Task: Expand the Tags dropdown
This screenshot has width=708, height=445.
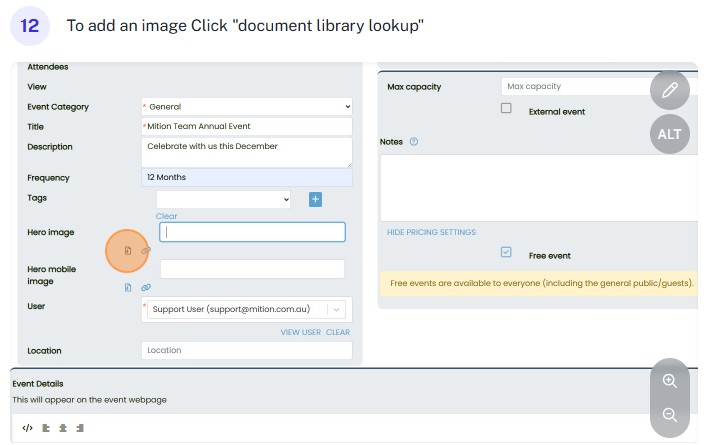Action: 286,199
